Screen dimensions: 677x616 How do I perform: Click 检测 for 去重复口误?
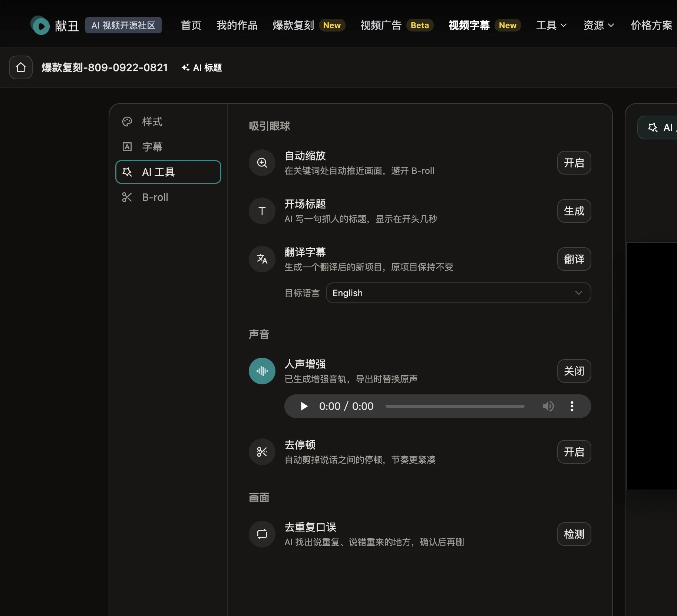tap(574, 534)
